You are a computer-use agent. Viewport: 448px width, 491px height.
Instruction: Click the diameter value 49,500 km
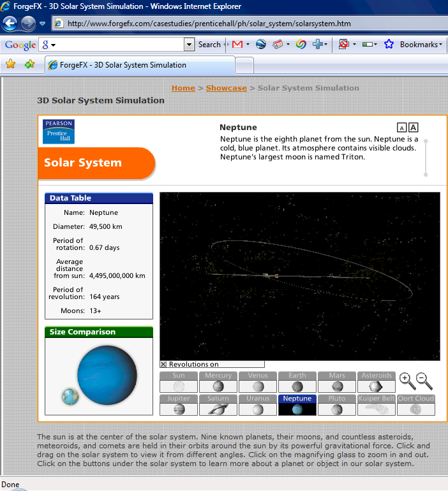click(x=105, y=226)
